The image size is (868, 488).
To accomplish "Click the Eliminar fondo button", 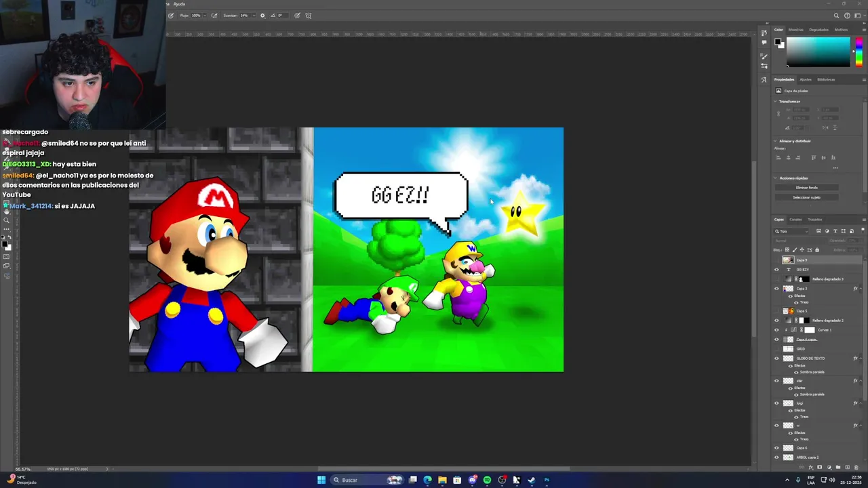I will tap(806, 188).
